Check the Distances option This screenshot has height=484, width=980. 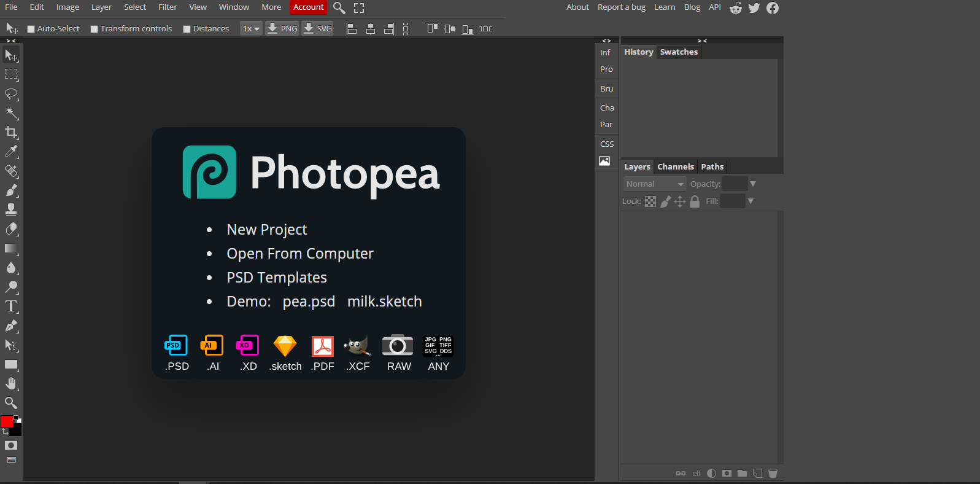(x=187, y=29)
